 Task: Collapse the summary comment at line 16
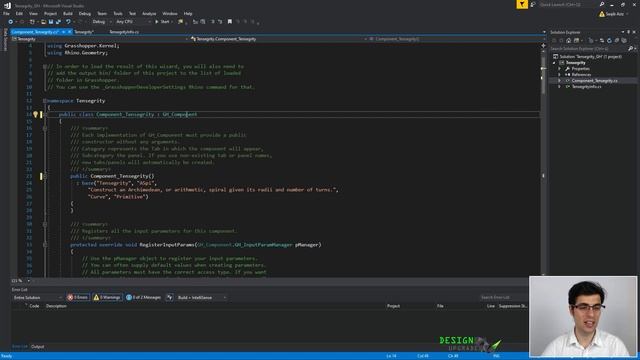[45, 128]
